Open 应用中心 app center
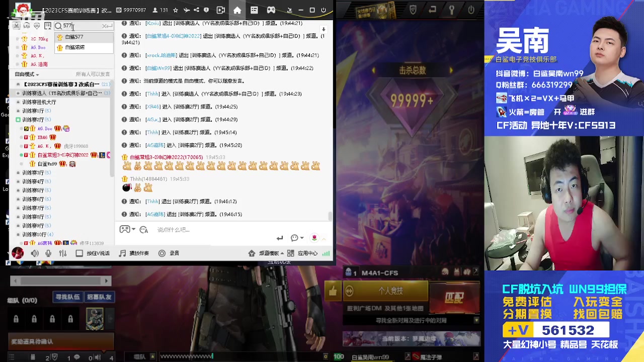This screenshot has height=362, width=644. (x=303, y=253)
